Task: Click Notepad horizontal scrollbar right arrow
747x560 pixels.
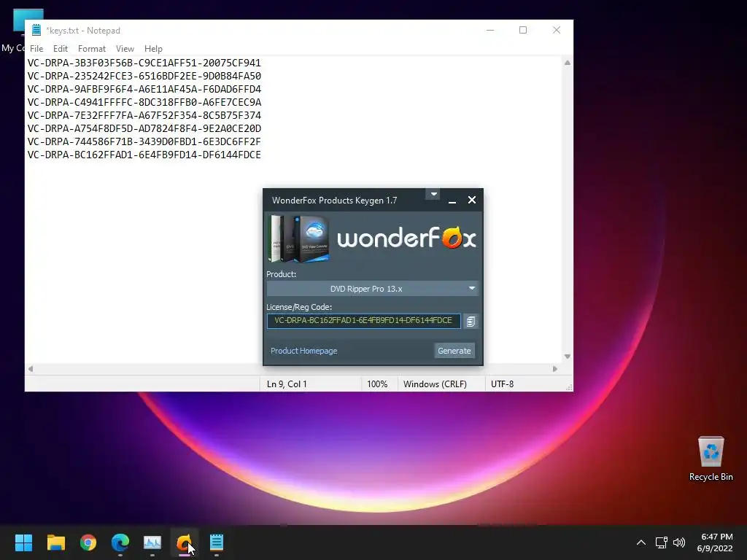Action: 555,368
